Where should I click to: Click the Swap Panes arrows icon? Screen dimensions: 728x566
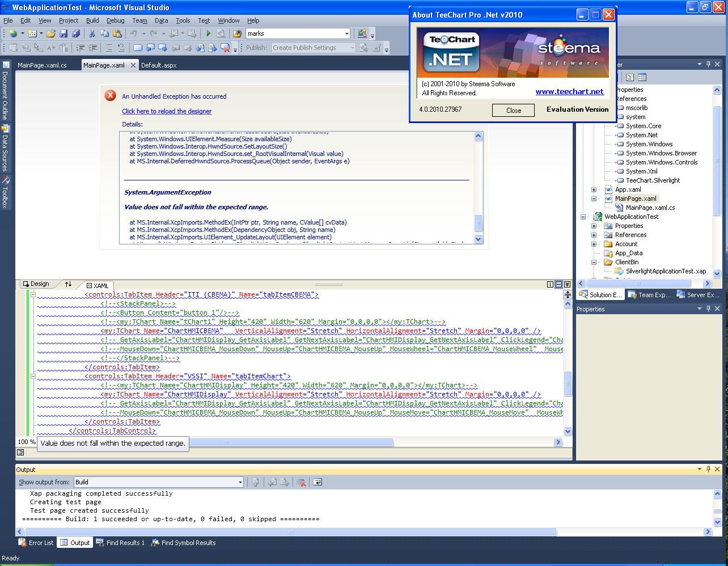click(68, 284)
